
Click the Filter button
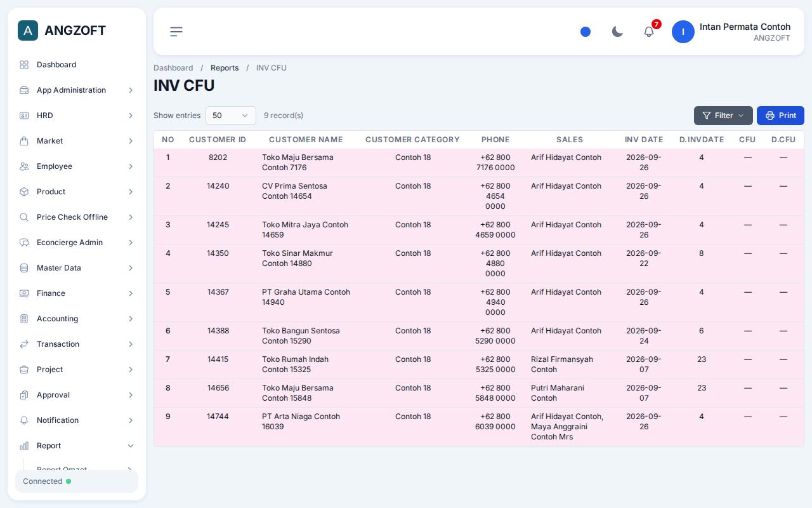723,116
